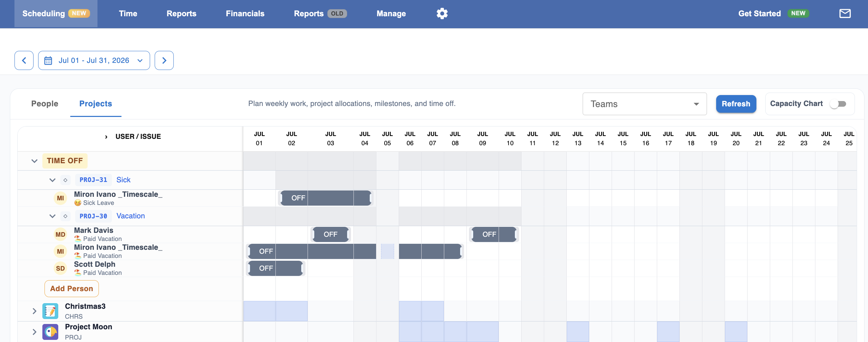The height and width of the screenshot is (342, 868).
Task: Click the Refresh button
Action: (x=736, y=104)
